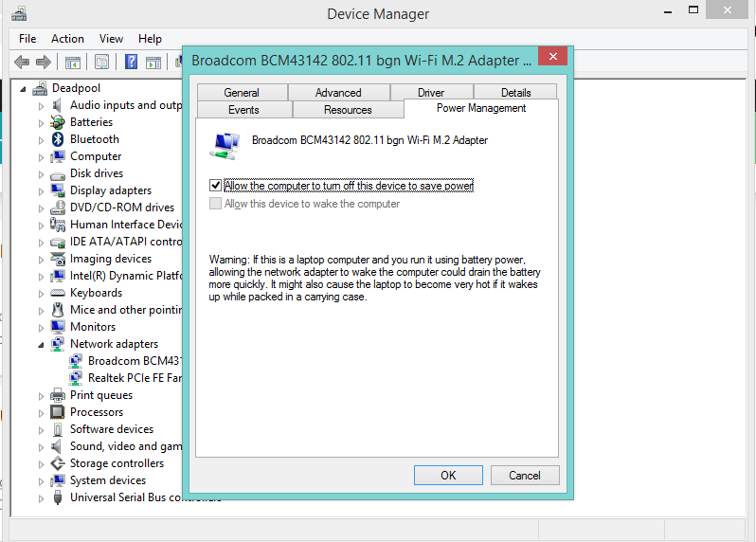Click Allow this device to wake the computer checkbox
Screen dimensions: 756x542
tap(215, 204)
